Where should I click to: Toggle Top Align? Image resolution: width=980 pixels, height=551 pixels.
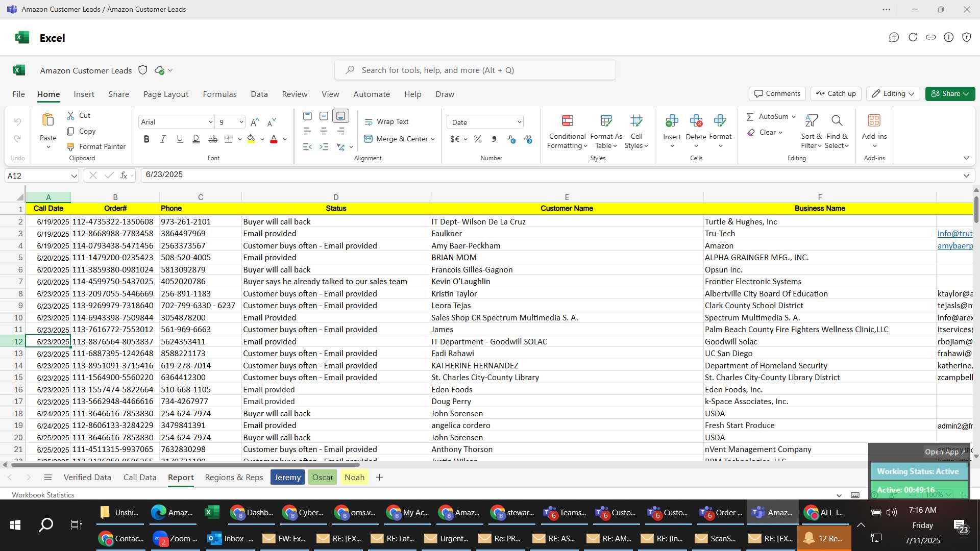point(307,116)
